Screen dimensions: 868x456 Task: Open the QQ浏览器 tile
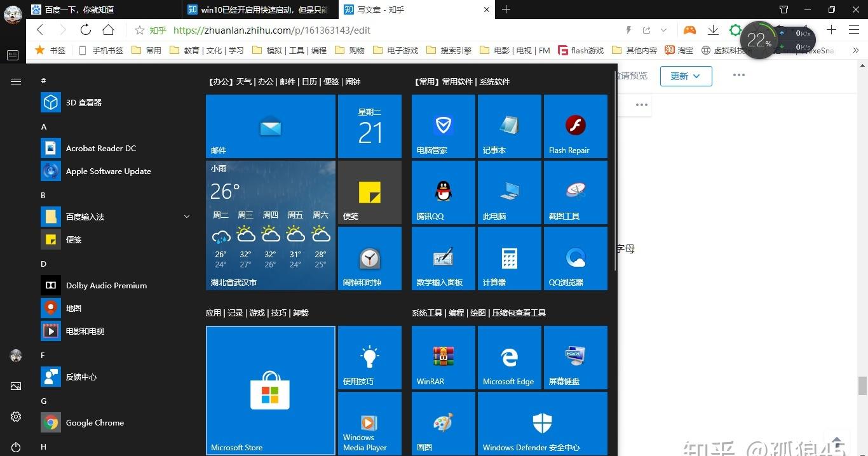click(576, 258)
